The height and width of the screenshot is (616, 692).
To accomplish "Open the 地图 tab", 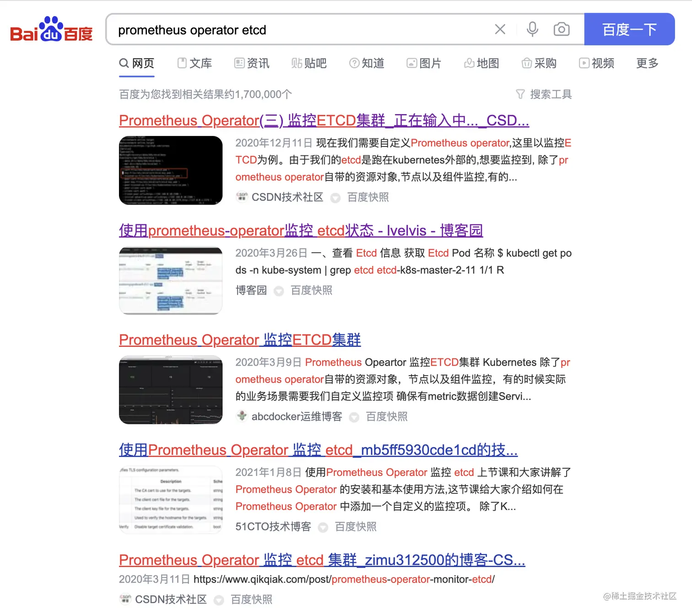I will 482,63.
